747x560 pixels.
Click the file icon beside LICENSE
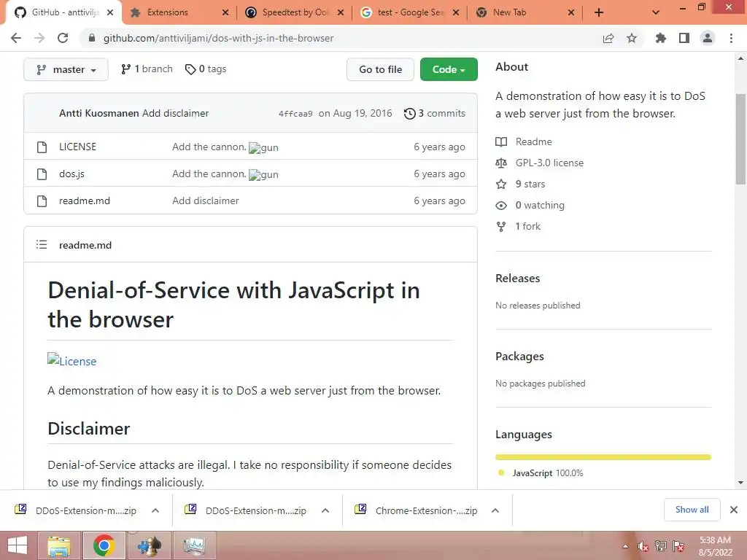click(x=42, y=147)
